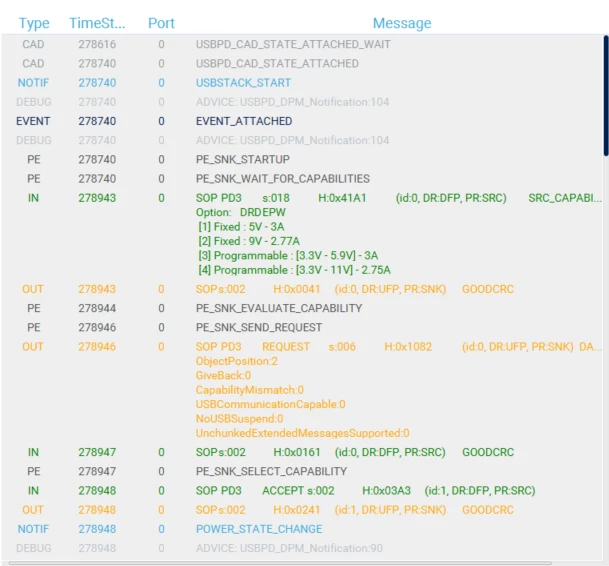Select the [3] Programmable 3.3V - 5.9V line
This screenshot has height=566, width=609.
point(288,255)
